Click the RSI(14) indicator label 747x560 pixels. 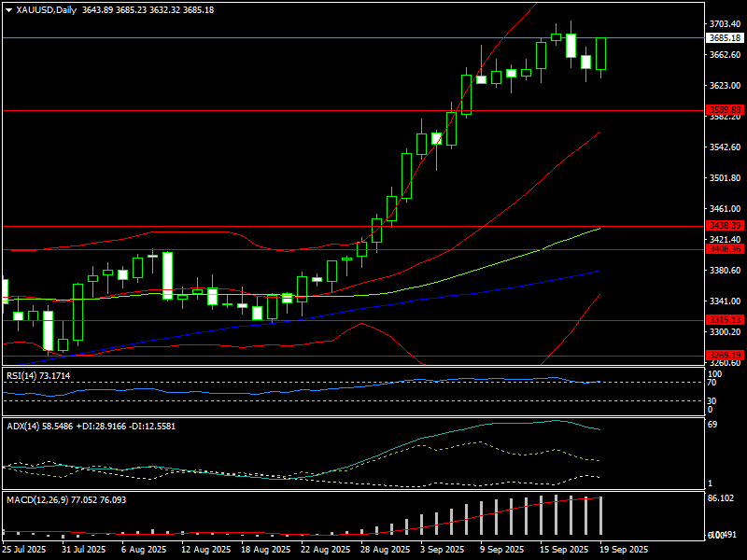(x=37, y=375)
